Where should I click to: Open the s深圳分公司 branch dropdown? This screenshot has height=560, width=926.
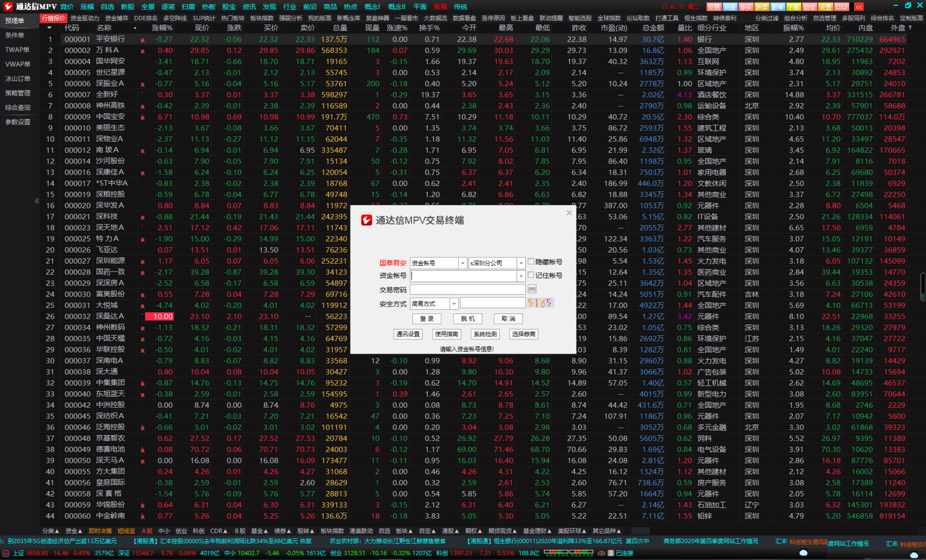point(496,263)
